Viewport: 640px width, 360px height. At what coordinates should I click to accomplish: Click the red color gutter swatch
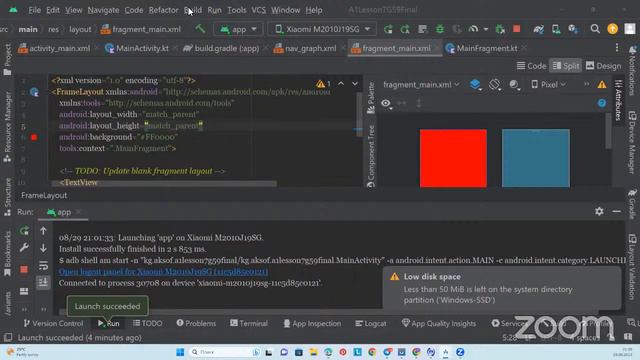[34, 137]
